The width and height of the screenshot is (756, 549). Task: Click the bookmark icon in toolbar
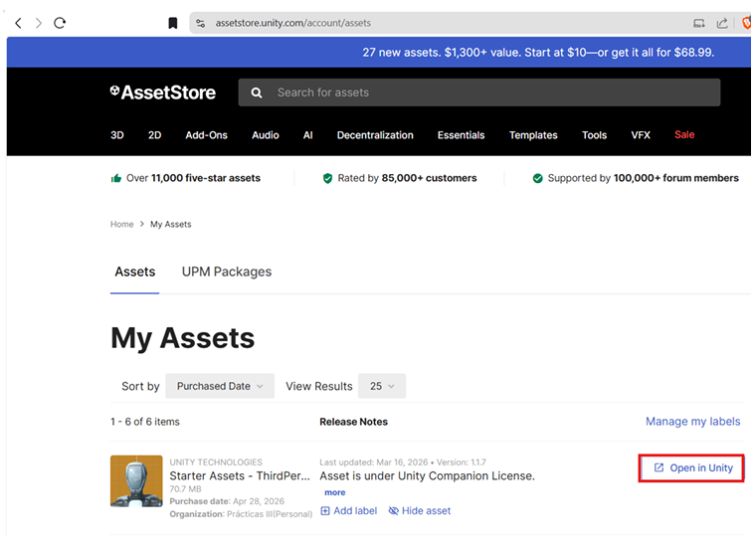[x=173, y=23]
